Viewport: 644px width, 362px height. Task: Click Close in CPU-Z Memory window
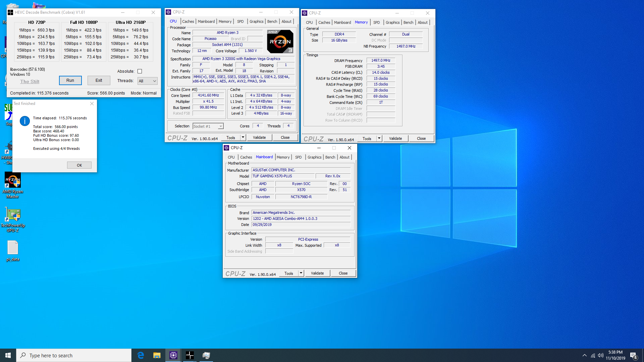click(421, 138)
